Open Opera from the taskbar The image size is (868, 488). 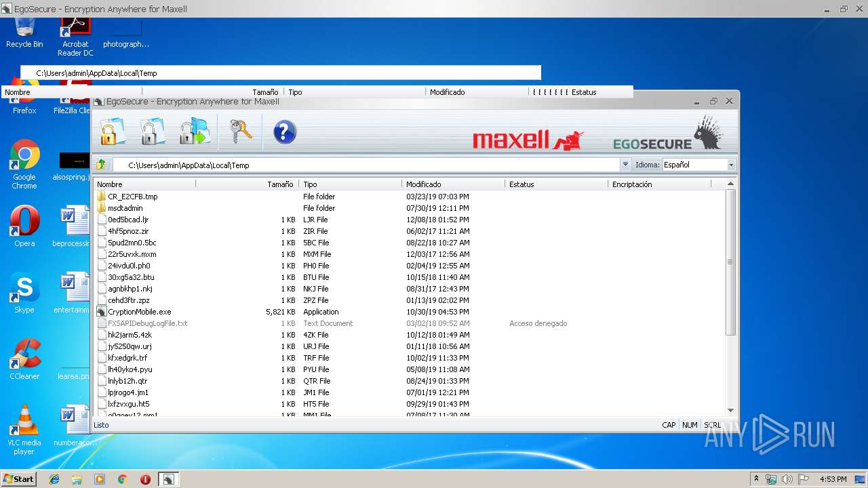click(x=145, y=479)
